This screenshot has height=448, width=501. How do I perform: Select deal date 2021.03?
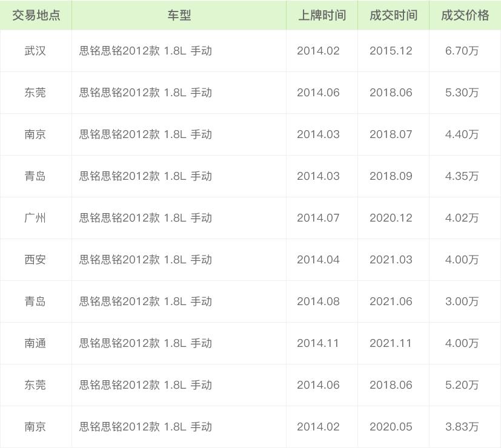[391, 260]
